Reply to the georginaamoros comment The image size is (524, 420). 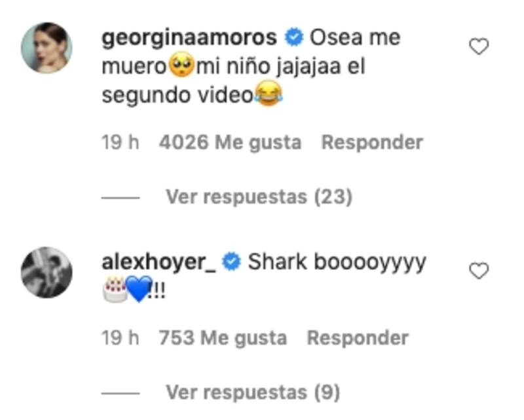pyautogui.click(x=372, y=143)
